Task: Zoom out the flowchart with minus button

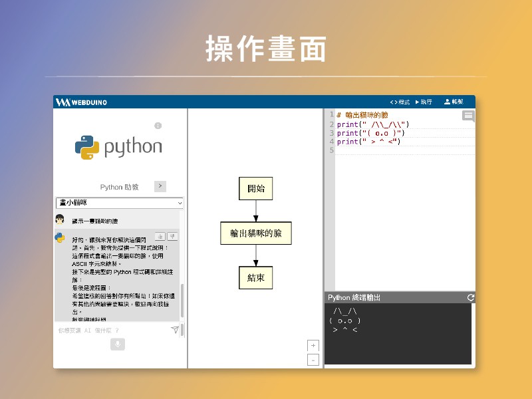Action: point(313,360)
